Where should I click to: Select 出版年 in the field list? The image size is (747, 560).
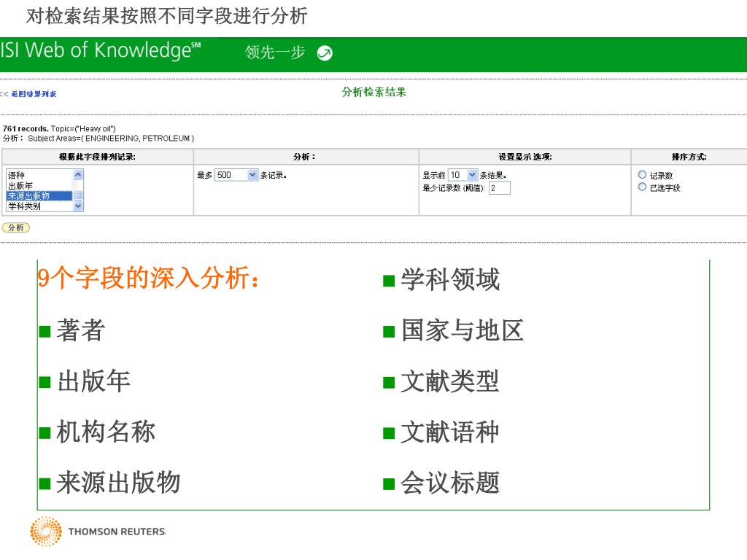(39, 186)
